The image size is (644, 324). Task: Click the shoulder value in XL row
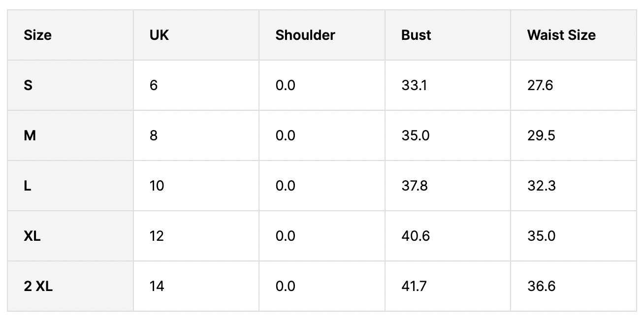coord(285,236)
